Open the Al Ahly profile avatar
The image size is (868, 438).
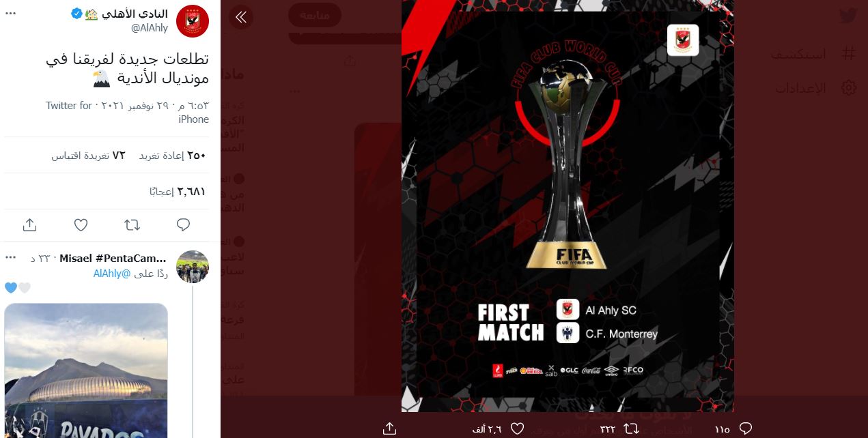[x=193, y=20]
